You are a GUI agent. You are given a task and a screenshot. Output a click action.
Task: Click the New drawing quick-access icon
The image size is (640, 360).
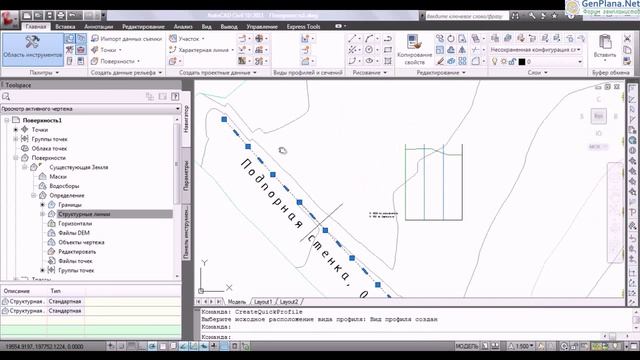point(27,16)
